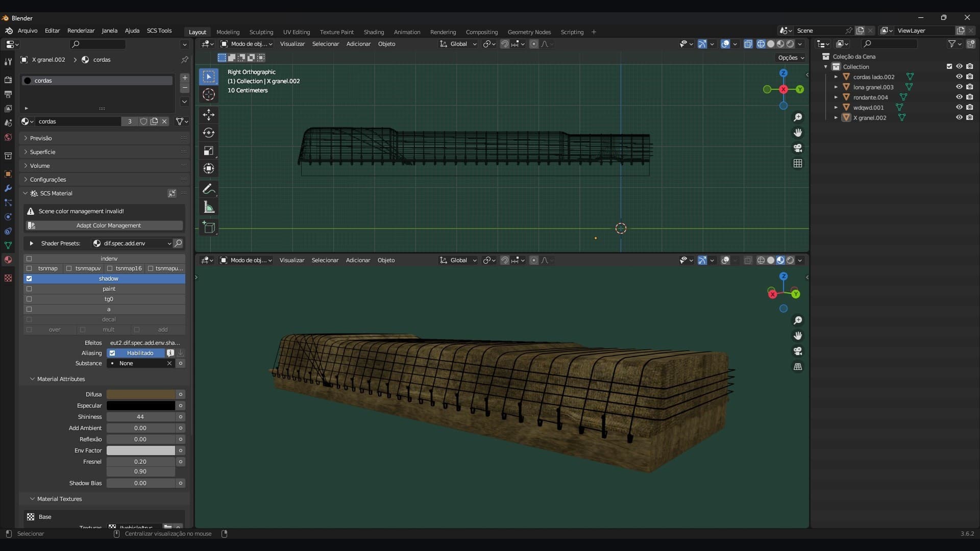
Task: Switch perspective/orthographic in lower viewport
Action: pos(798,366)
